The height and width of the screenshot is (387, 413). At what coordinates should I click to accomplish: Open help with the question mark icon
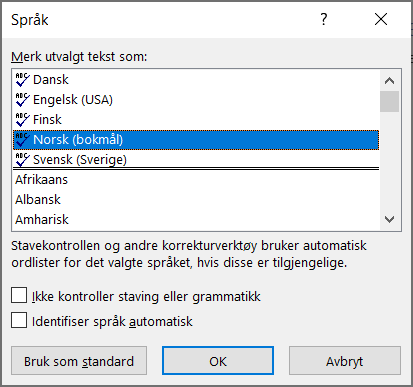click(x=324, y=19)
